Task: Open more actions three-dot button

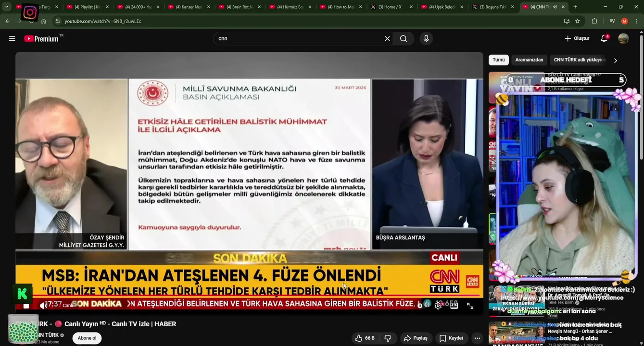Action: [x=477, y=338]
